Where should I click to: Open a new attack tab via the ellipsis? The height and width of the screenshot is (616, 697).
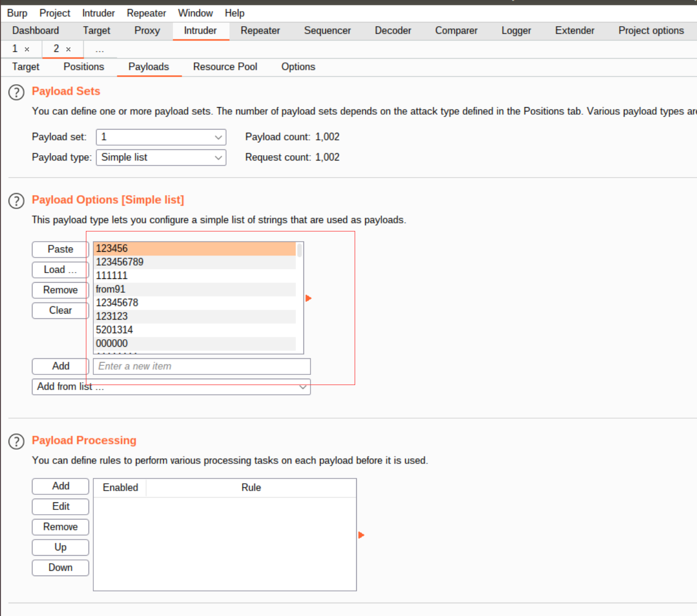pyautogui.click(x=100, y=50)
